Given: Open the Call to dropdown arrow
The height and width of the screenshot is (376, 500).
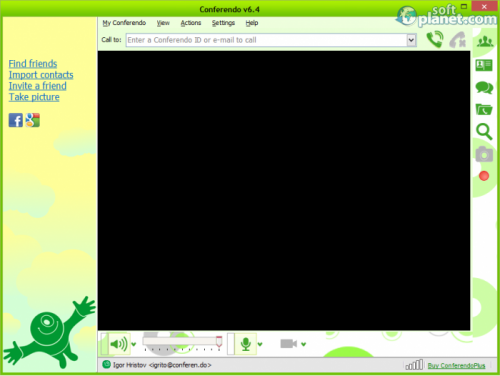Looking at the screenshot, I should [x=411, y=40].
